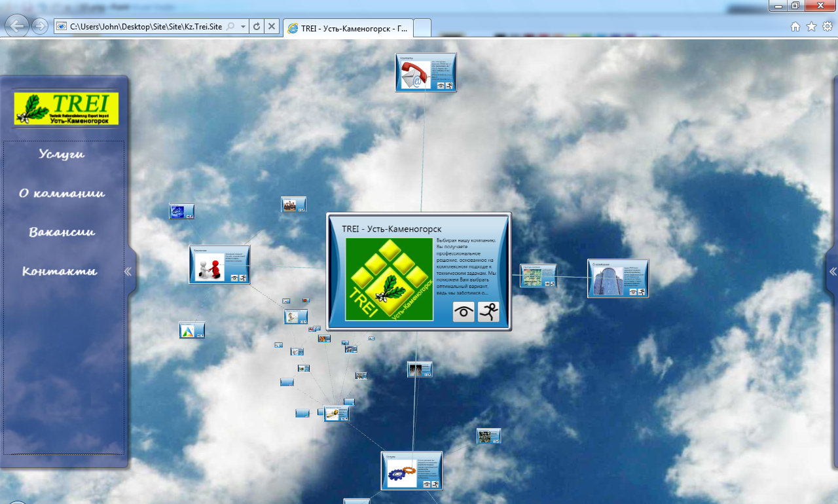Open the browser Tools gear icon

pos(828,26)
